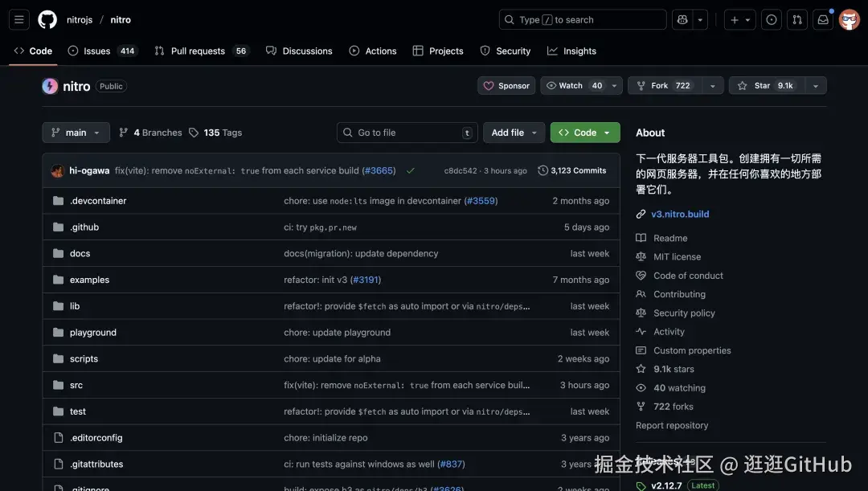The height and width of the screenshot is (491, 868).
Task: Open Copilot chat icon
Action: 682,20
